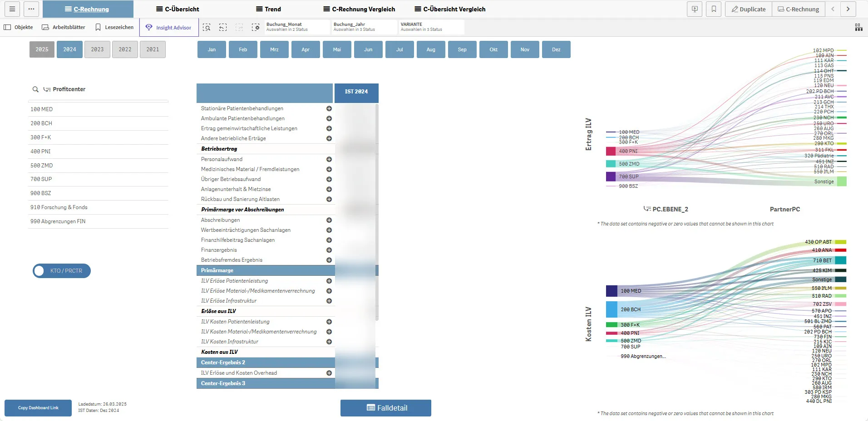Open the selections tool grid icon
The height and width of the screenshot is (421, 868).
[x=859, y=28]
